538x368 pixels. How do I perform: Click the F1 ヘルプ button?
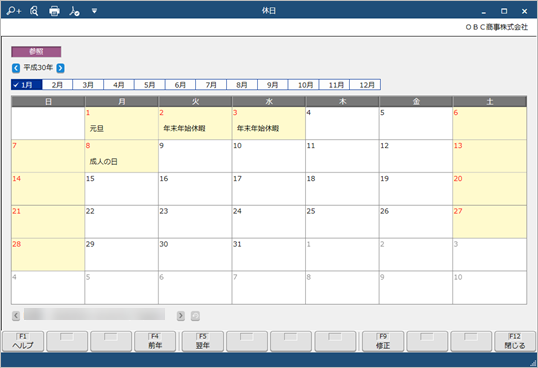coord(23,341)
